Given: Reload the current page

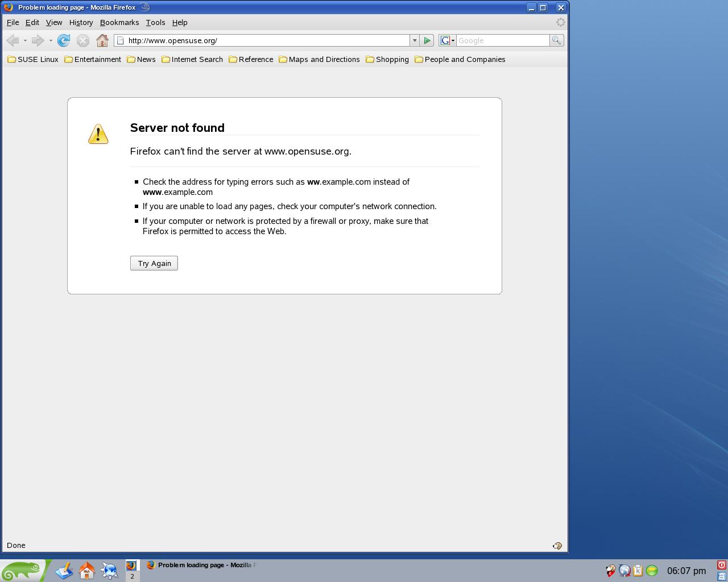Looking at the screenshot, I should tap(64, 40).
